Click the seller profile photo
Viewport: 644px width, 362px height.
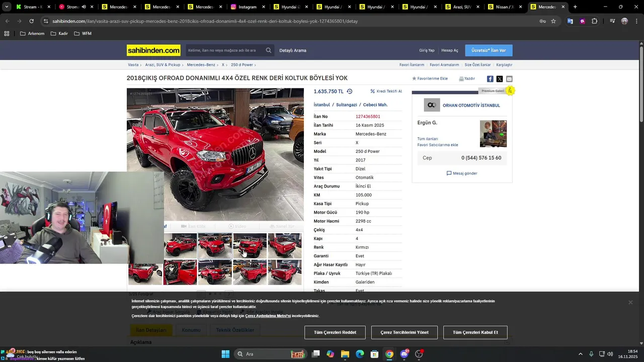coord(493,133)
